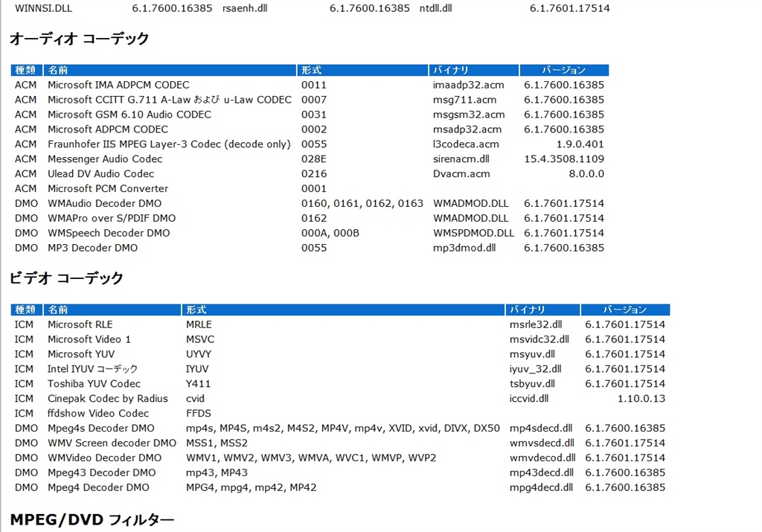This screenshot has width=762, height=532.
Task: Click format values 000A, 000B
Action: (x=330, y=233)
